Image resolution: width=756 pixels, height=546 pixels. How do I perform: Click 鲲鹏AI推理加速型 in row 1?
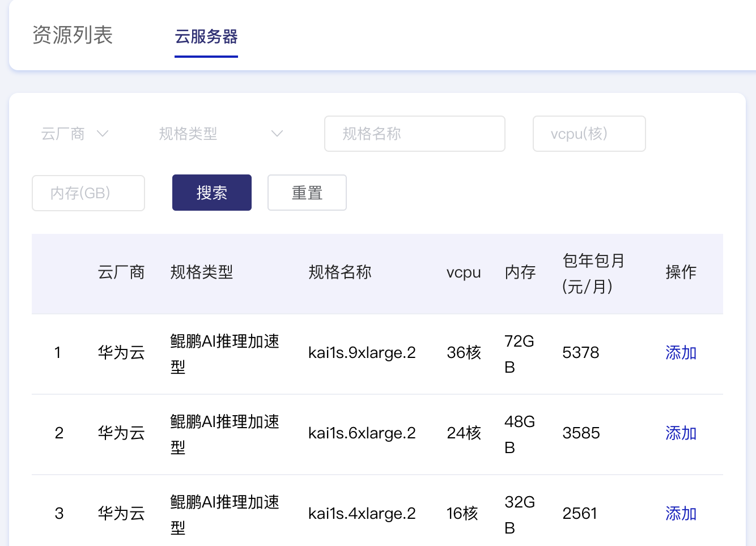[225, 354]
